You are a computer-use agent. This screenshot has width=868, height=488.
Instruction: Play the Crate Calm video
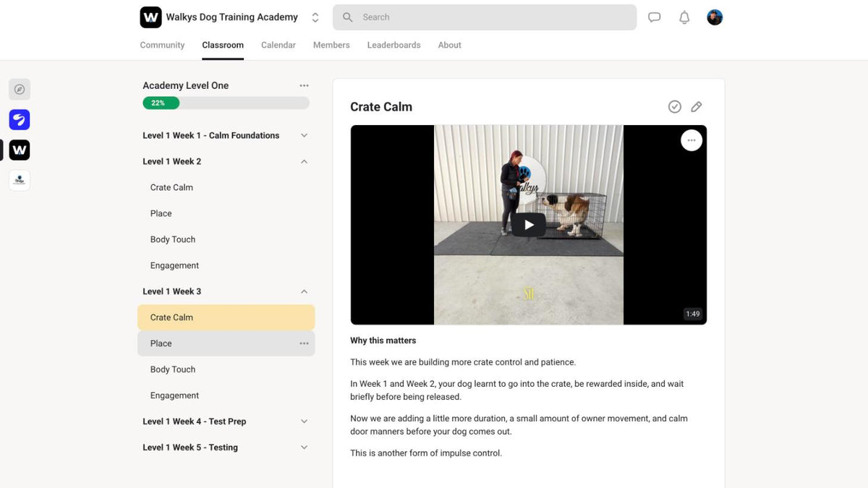tap(529, 225)
